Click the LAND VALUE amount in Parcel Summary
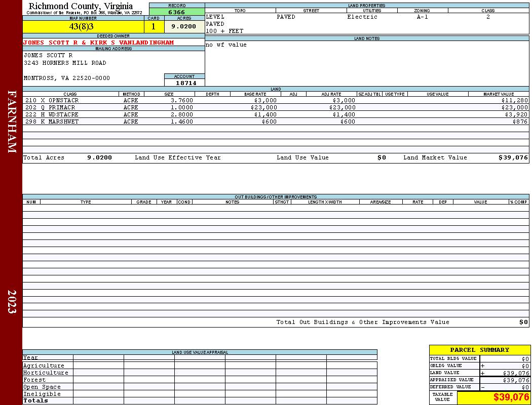This screenshot has height=405, width=532. 516,373
